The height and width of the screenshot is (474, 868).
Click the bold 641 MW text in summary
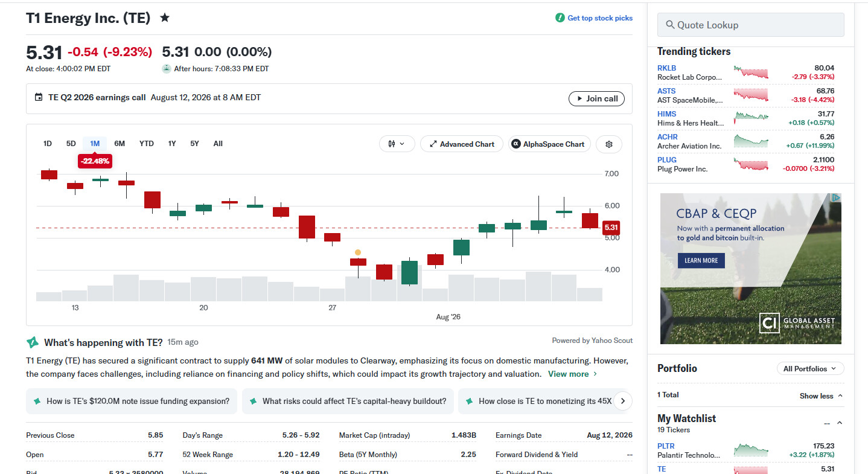(266, 361)
